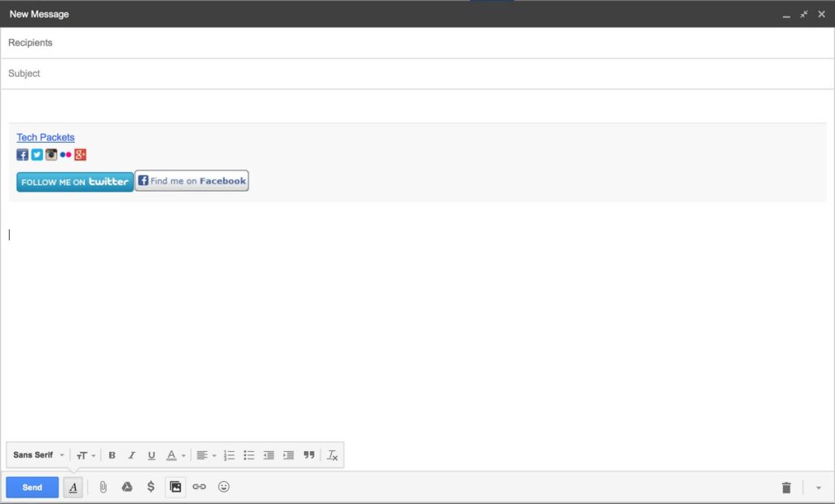Open the Tech Packets signature link
The width and height of the screenshot is (835, 504).
tap(46, 137)
